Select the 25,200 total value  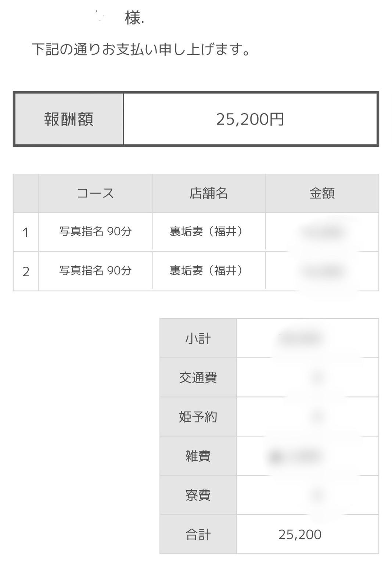click(300, 535)
